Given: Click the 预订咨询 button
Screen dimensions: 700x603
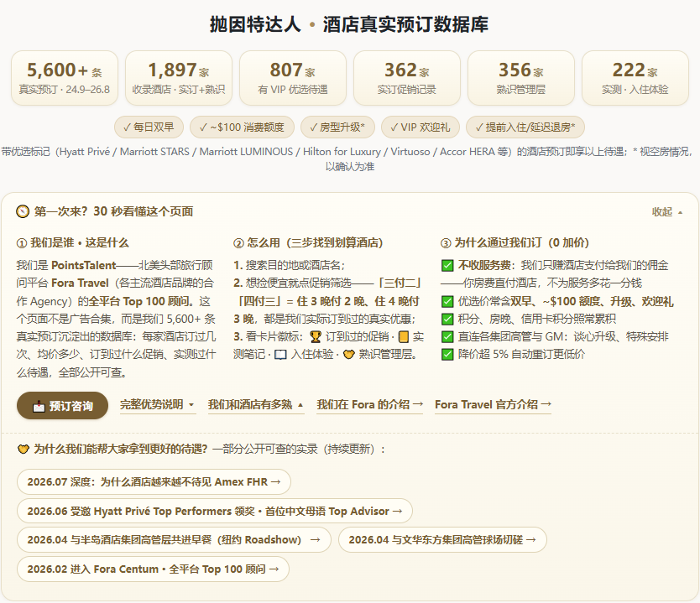Looking at the screenshot, I should [x=62, y=406].
